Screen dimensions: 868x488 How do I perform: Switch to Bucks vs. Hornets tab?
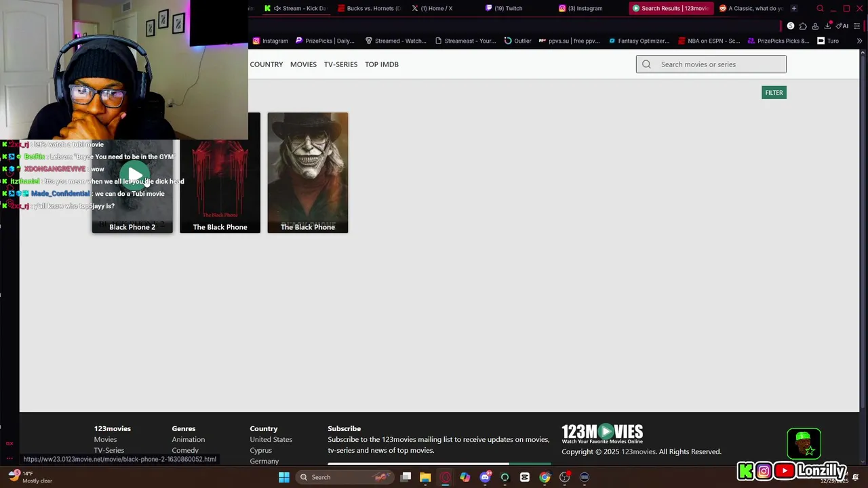pyautogui.click(x=370, y=8)
